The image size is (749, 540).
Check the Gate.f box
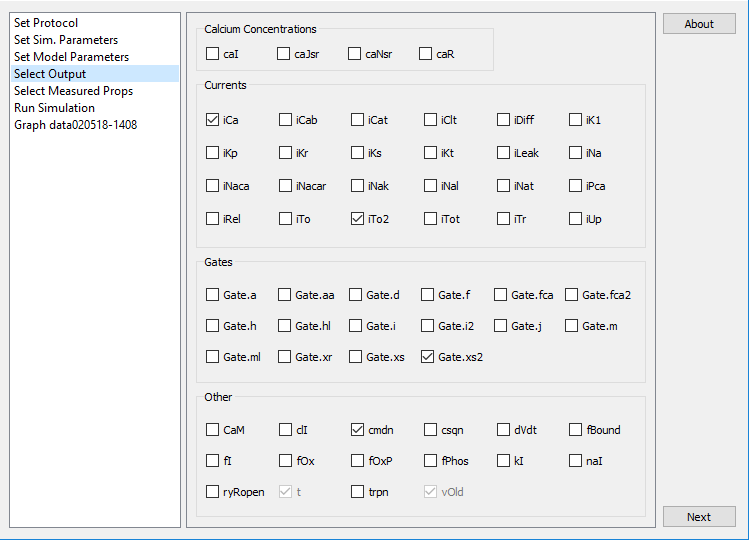coord(428,294)
